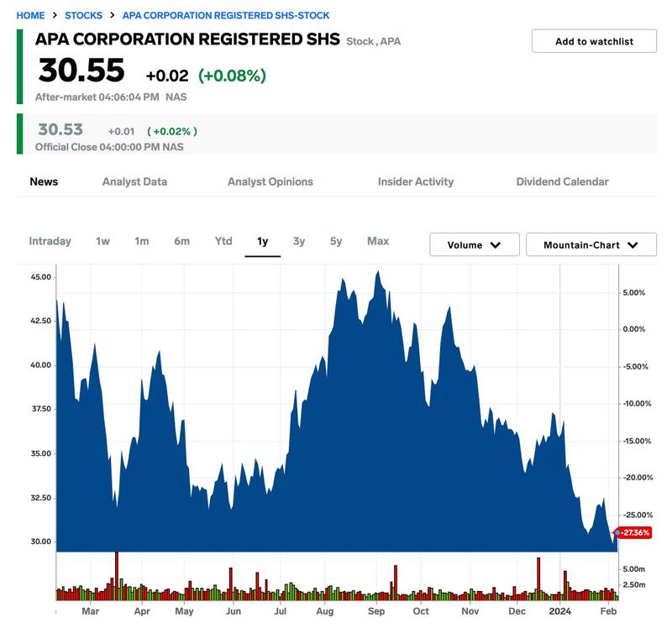Screen dimensions: 672x628
Task: Click the 37.50 price axis label
Action: pos(41,409)
